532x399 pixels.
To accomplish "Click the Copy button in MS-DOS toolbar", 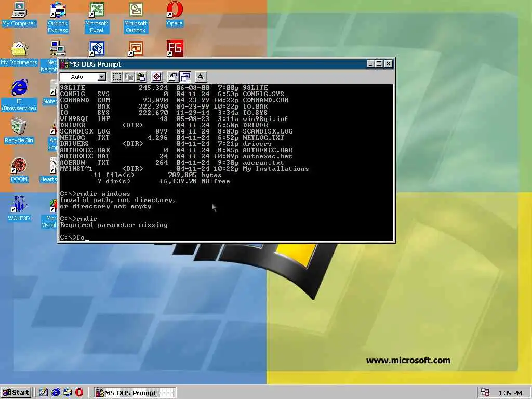I will 129,77.
